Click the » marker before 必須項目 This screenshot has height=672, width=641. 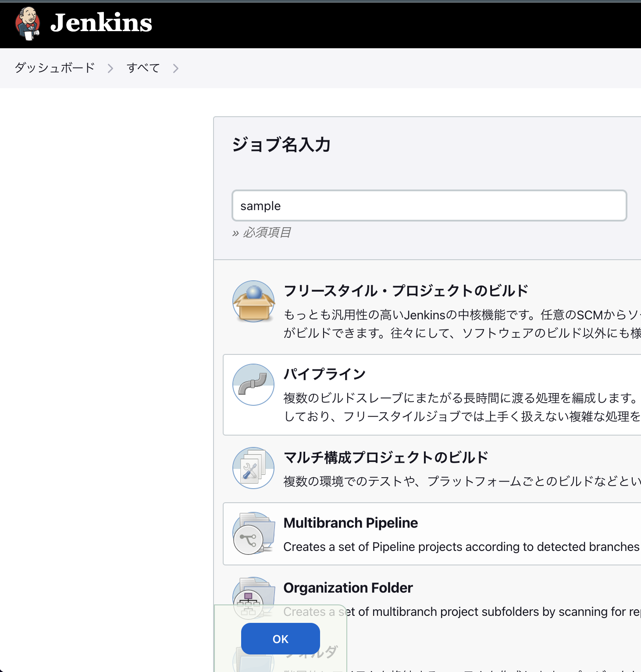[235, 233]
